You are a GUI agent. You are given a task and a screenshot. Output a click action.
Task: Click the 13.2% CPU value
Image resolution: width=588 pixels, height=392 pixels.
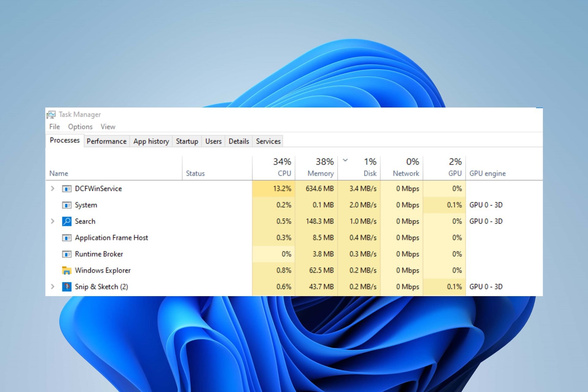pyautogui.click(x=282, y=189)
